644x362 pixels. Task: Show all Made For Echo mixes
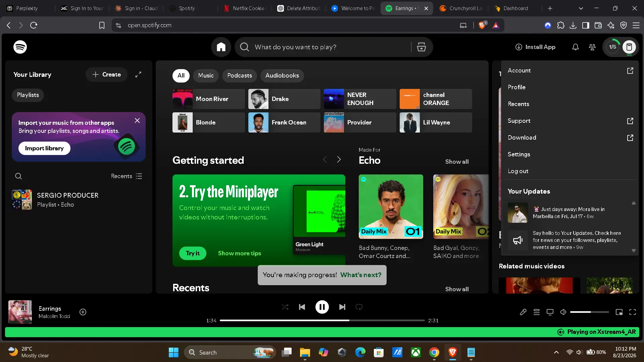pyautogui.click(x=457, y=162)
